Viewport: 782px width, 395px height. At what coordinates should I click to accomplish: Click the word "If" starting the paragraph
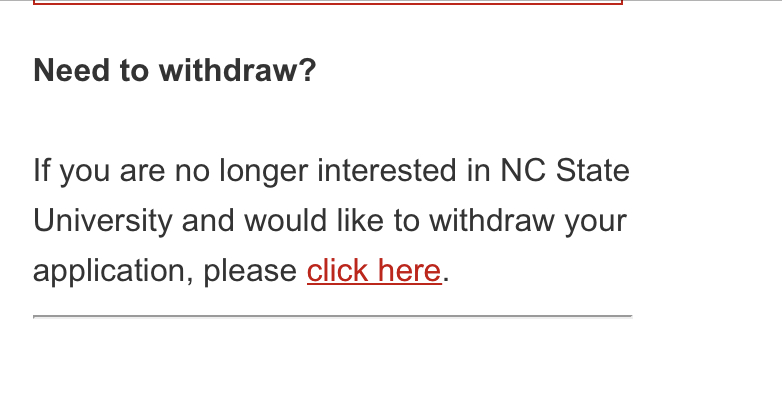click(x=41, y=171)
